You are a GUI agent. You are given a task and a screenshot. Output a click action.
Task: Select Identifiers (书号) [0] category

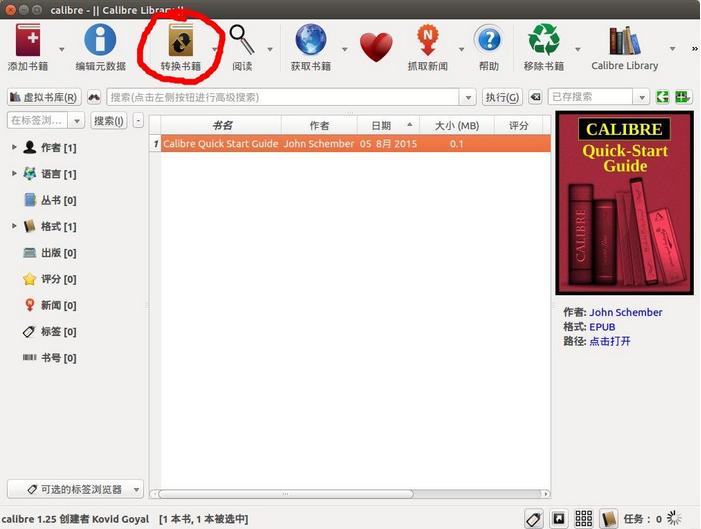(x=50, y=358)
